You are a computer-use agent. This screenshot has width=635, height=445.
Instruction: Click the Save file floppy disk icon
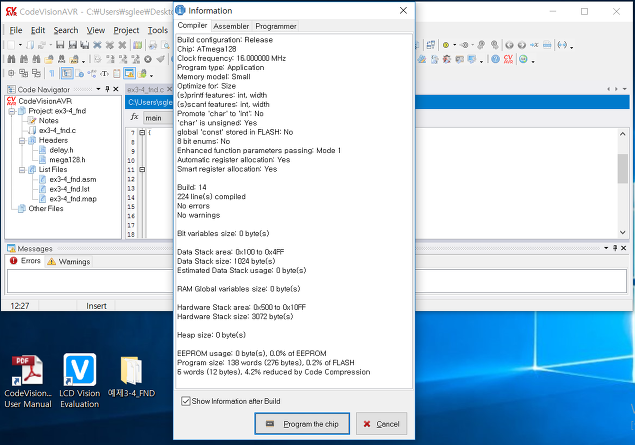[60, 45]
